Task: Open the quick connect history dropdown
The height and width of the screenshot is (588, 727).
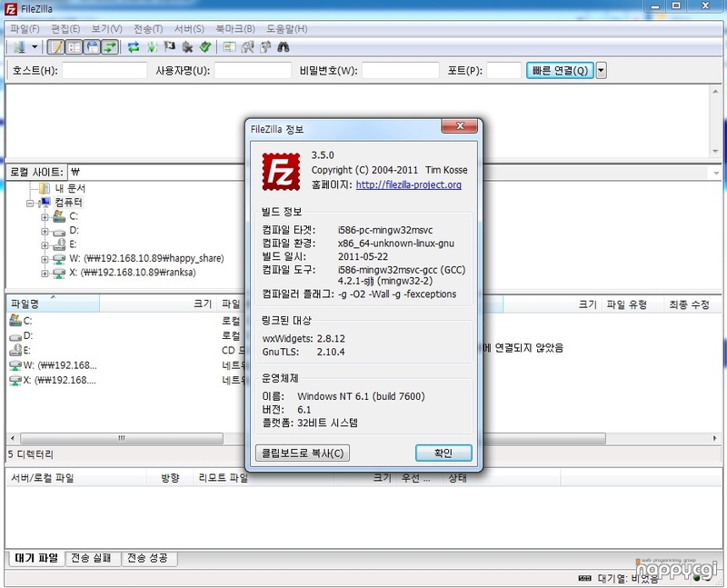Action: [601, 71]
